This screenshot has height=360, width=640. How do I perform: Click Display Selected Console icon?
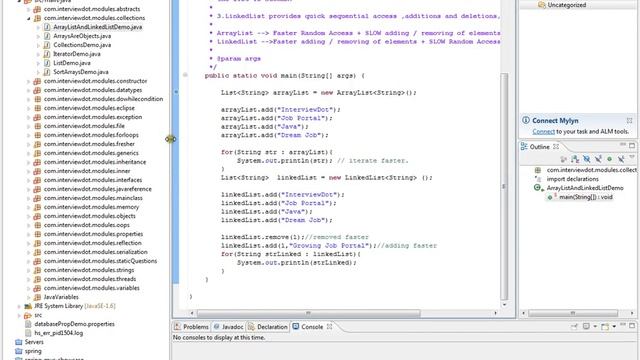coord(586,326)
